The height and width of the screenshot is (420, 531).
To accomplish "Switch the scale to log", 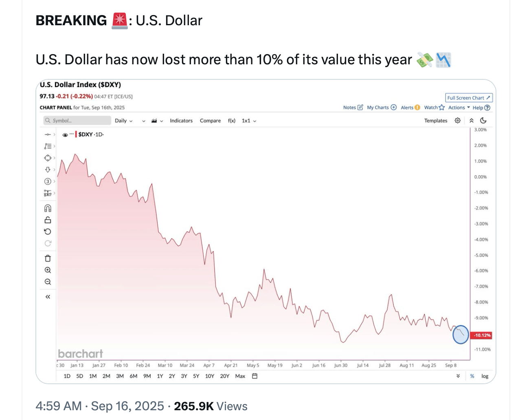I will (x=485, y=376).
